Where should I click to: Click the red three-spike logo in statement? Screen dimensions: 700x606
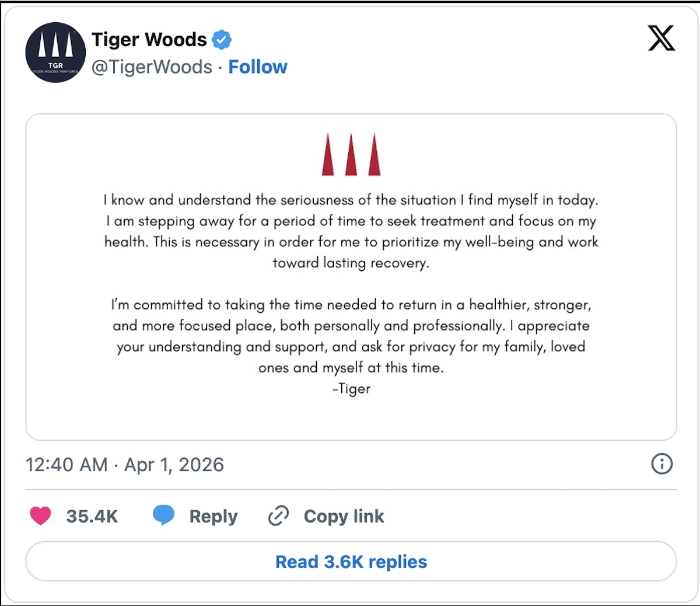pos(351,155)
